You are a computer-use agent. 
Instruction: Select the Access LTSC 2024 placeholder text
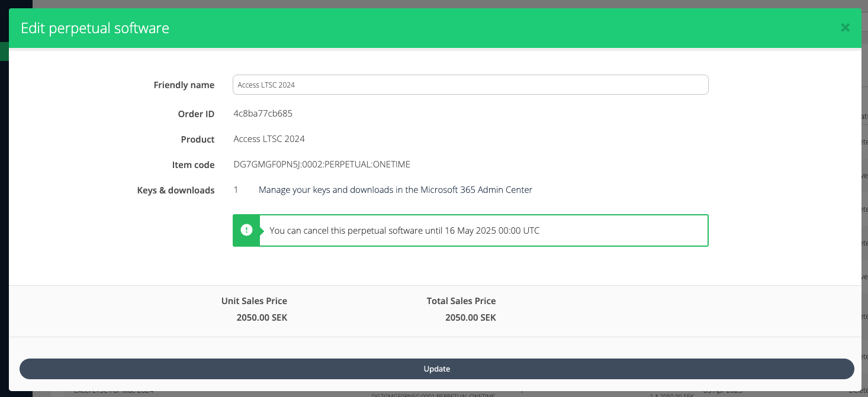tap(266, 85)
